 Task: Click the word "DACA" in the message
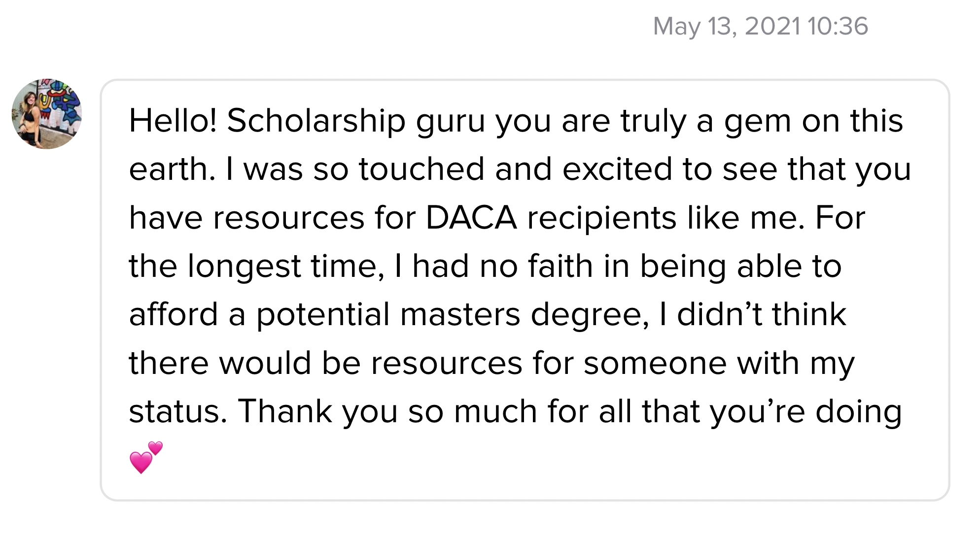[471, 217]
